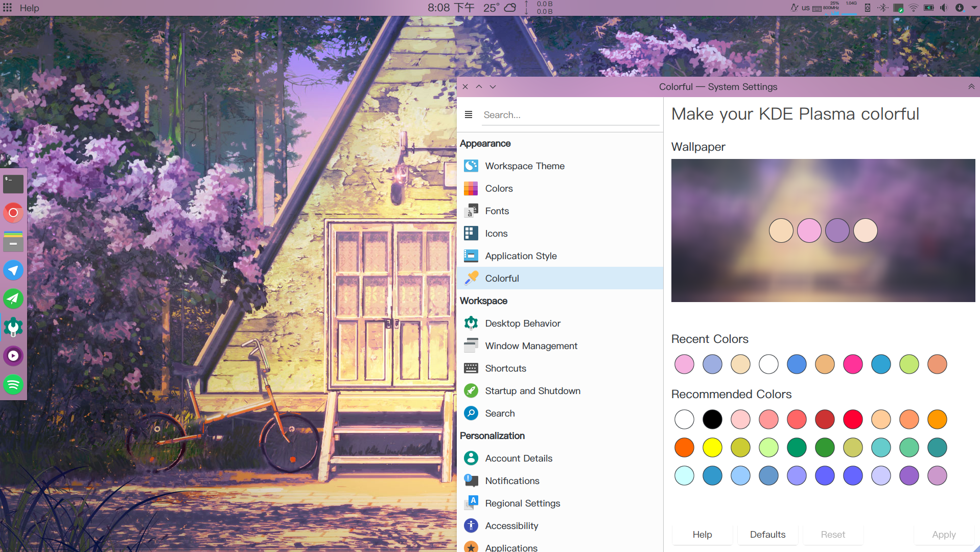
Task: Click the keep-below arrow in title bar
Action: [493, 86]
